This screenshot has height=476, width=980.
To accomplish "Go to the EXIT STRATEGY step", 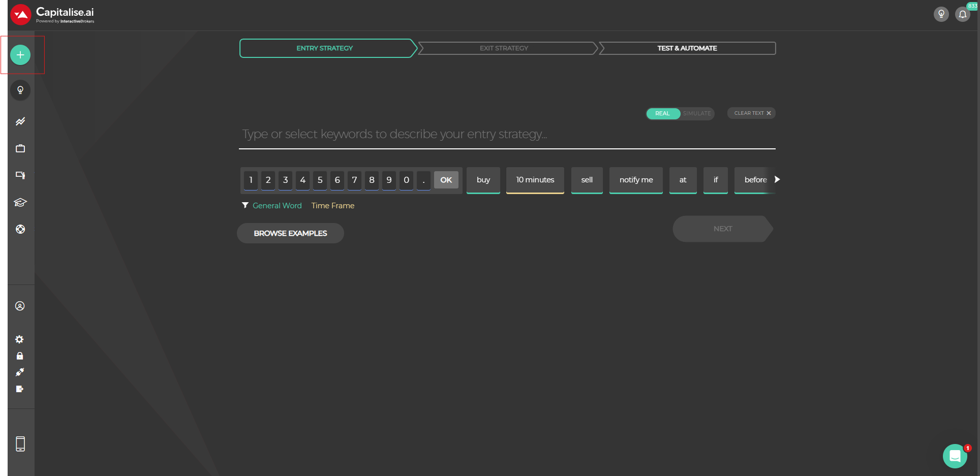I will (x=504, y=48).
